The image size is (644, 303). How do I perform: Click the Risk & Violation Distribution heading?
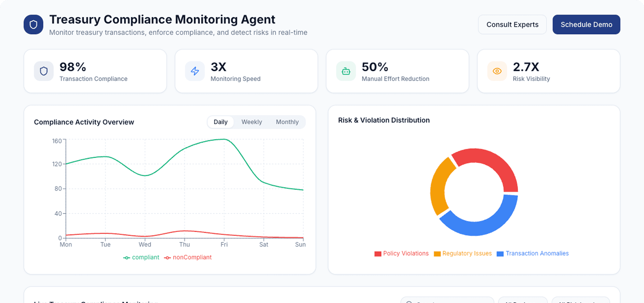click(x=384, y=120)
